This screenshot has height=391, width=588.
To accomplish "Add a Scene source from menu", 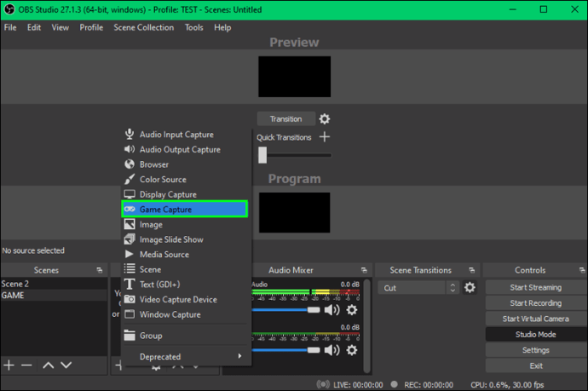I will 185,269.
